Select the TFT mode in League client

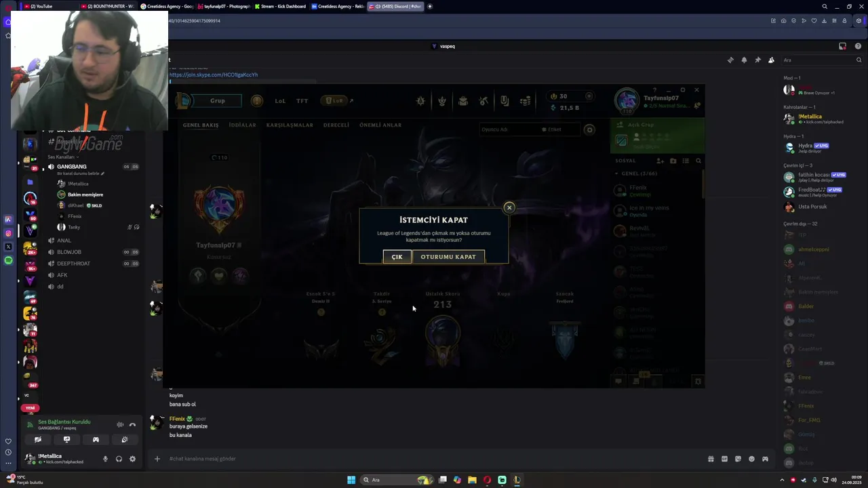(x=302, y=101)
